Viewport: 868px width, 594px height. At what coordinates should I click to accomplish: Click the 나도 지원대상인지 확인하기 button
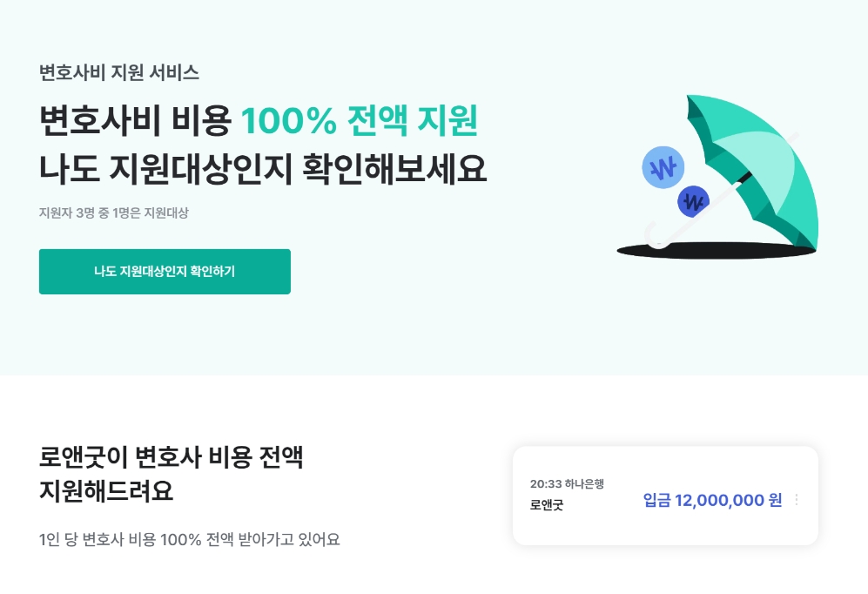pyautogui.click(x=165, y=271)
